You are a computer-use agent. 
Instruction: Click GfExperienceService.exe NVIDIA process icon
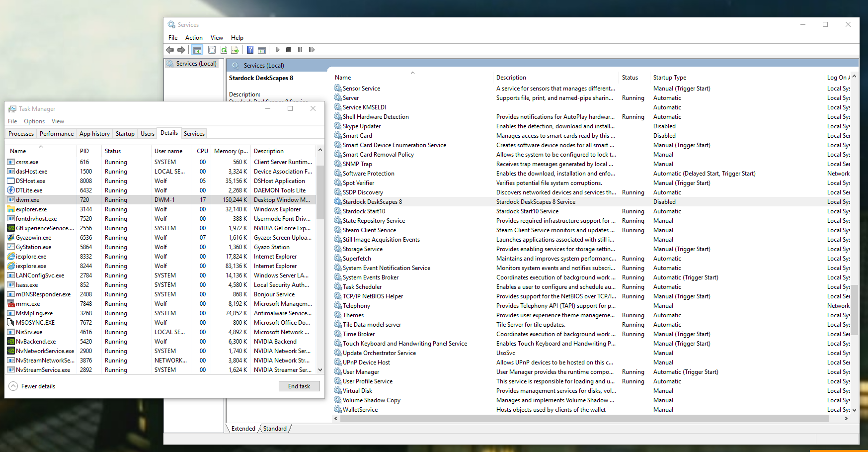click(11, 228)
